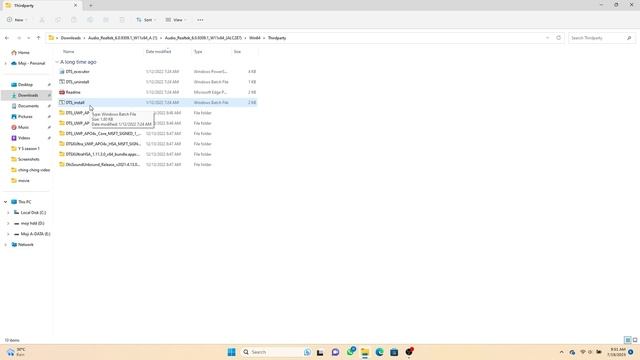Click the Cut scissors icon in toolbar

tap(42, 20)
